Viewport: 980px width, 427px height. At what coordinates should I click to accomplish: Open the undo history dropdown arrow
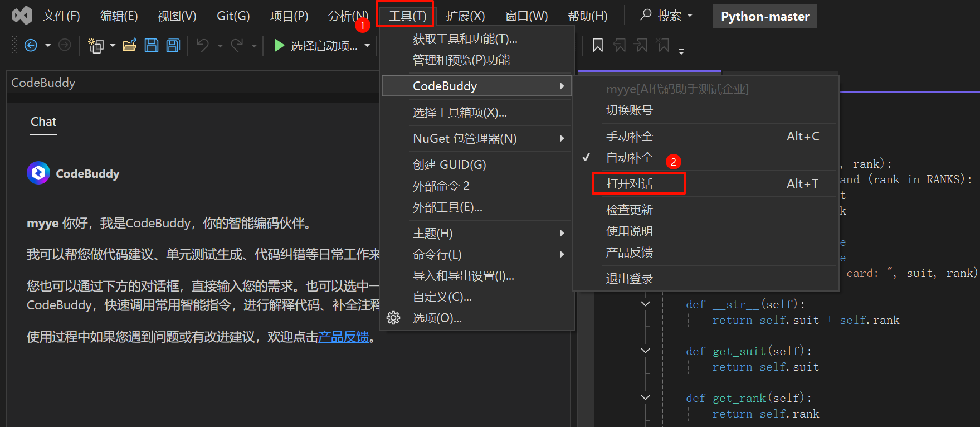[220, 46]
